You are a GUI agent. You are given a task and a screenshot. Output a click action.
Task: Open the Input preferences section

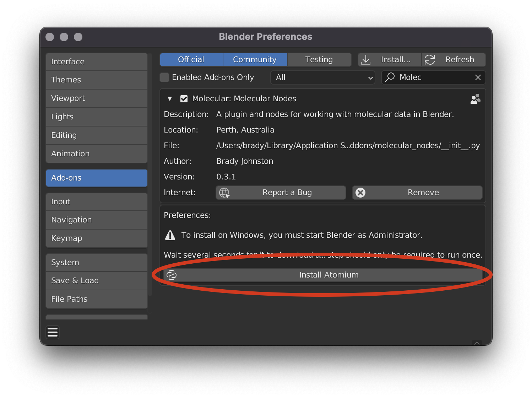[97, 202]
